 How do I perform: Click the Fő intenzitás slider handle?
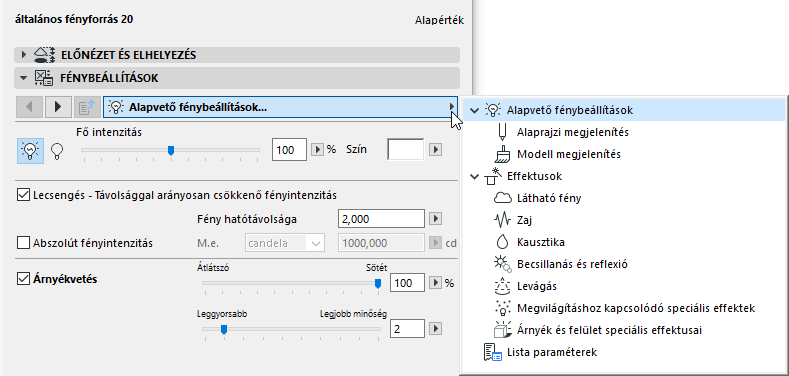click(171, 150)
